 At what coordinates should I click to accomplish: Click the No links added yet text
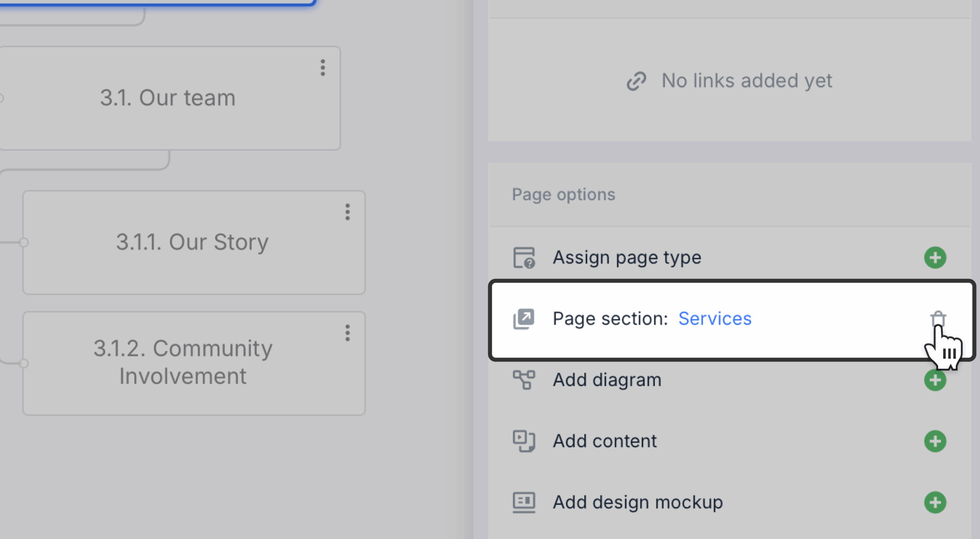(747, 81)
